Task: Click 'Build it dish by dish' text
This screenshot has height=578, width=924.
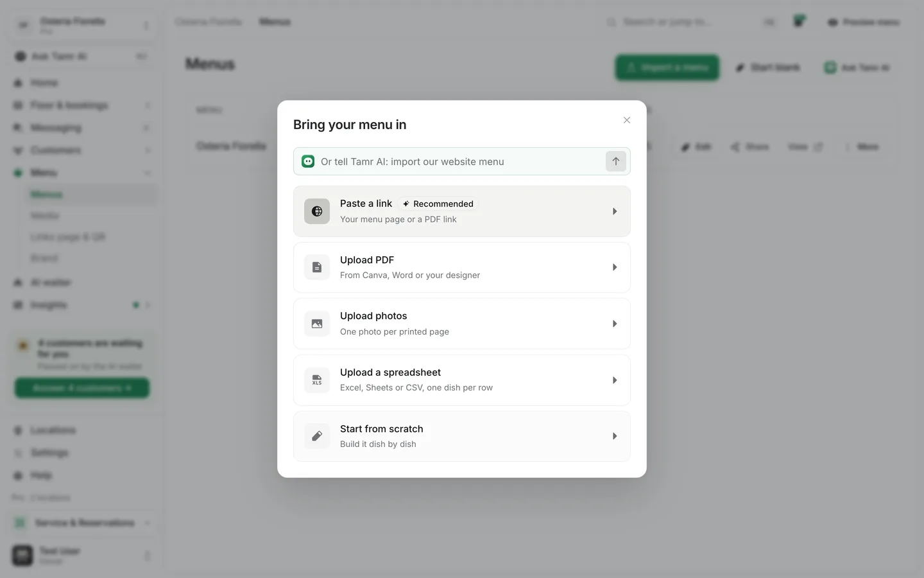Action: click(x=378, y=444)
